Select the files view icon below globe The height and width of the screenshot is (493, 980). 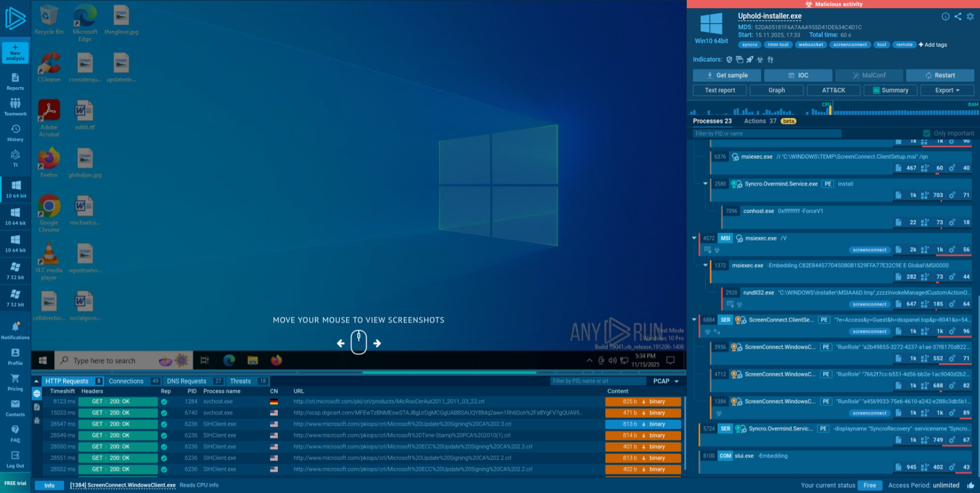37,407
